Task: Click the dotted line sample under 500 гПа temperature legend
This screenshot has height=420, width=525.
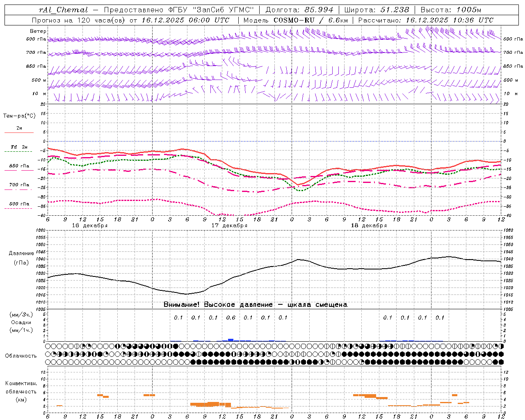Action: click(19, 209)
